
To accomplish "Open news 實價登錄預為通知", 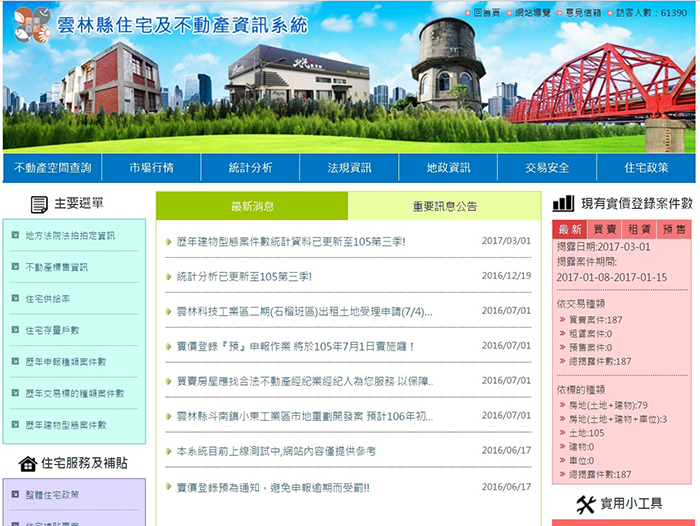I will 273,488.
